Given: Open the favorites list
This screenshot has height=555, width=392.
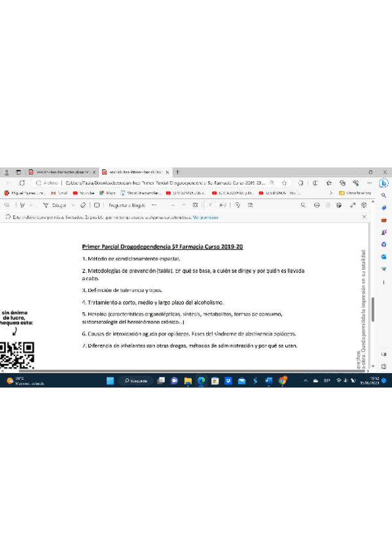Looking at the screenshot, I should tap(329, 183).
